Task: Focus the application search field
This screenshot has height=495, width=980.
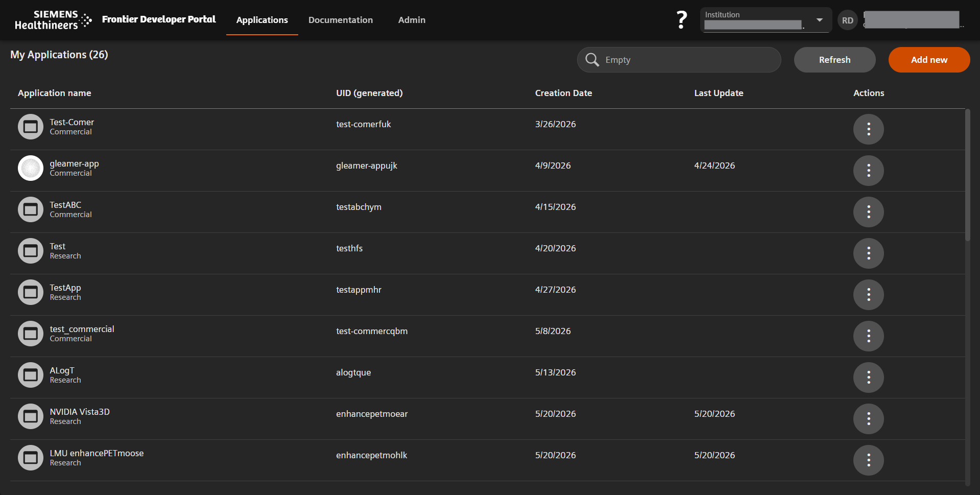Action: click(679, 60)
